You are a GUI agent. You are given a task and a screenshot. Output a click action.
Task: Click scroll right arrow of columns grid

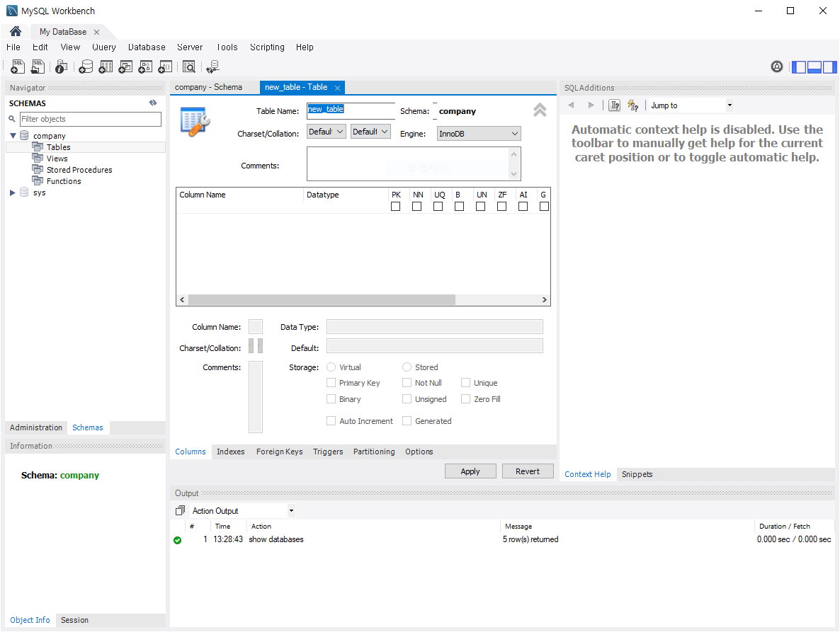[x=544, y=299]
